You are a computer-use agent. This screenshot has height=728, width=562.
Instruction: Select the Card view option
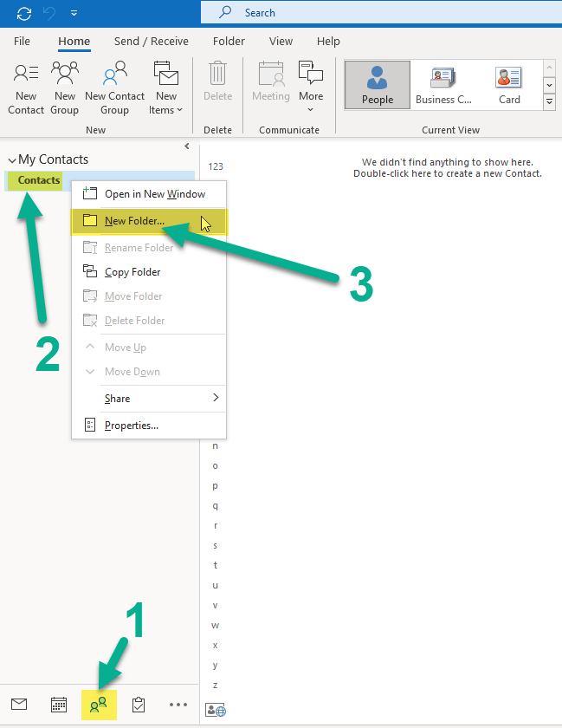pyautogui.click(x=509, y=86)
